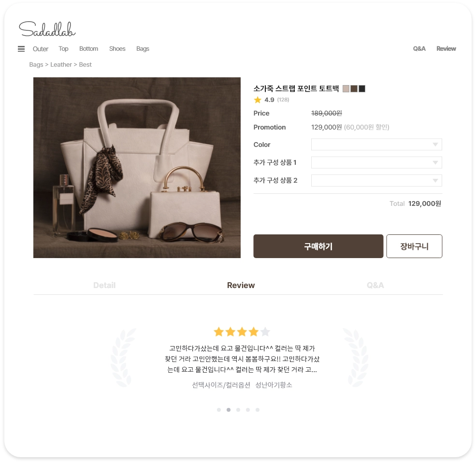476x463 pixels.
Task: Click the yellow rating star icon
Action: click(x=258, y=100)
